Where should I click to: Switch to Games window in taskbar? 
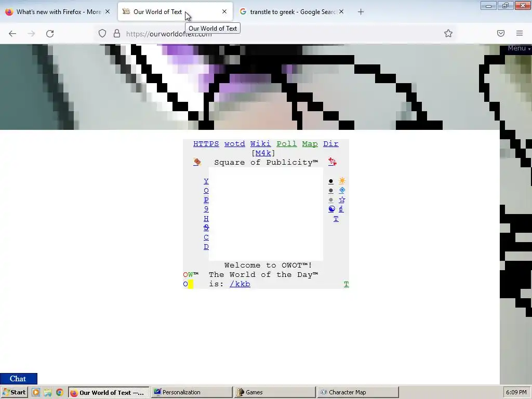pyautogui.click(x=274, y=392)
